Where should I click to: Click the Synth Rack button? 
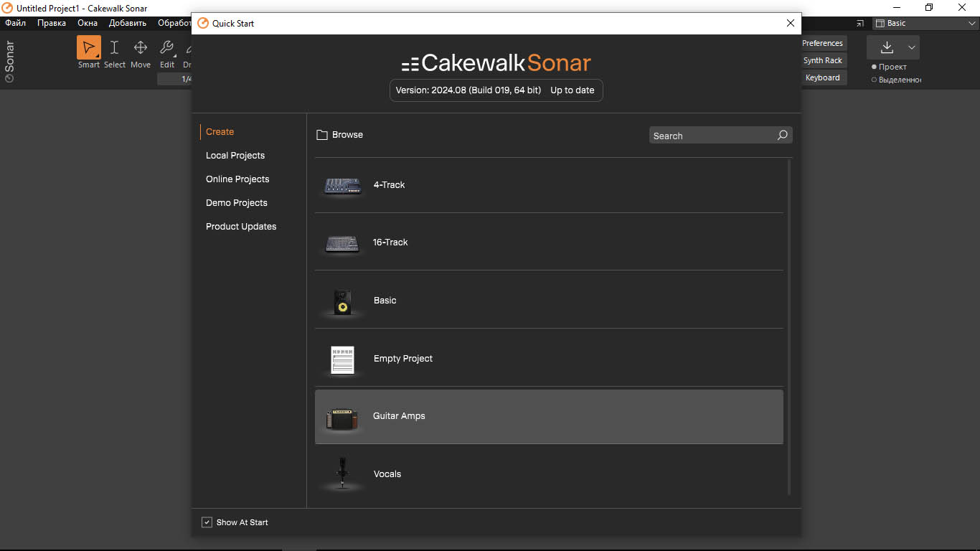tap(822, 60)
